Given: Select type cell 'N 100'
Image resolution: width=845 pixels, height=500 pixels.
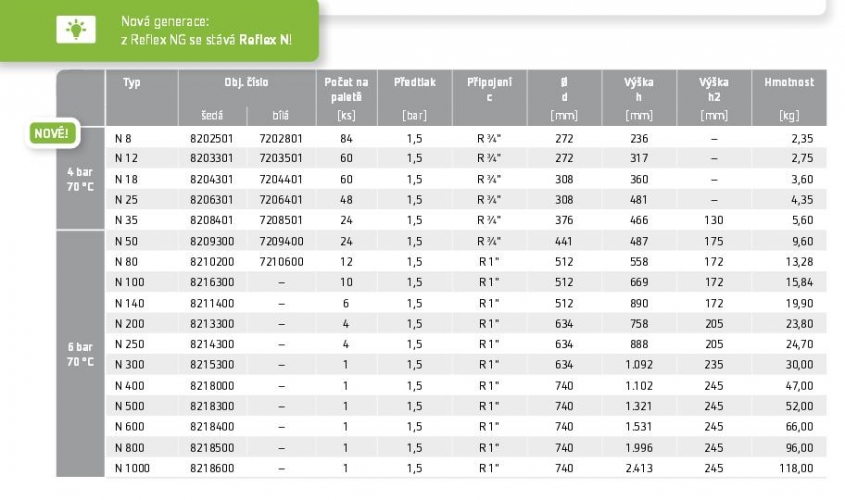Looking at the screenshot, I should click(x=129, y=282).
